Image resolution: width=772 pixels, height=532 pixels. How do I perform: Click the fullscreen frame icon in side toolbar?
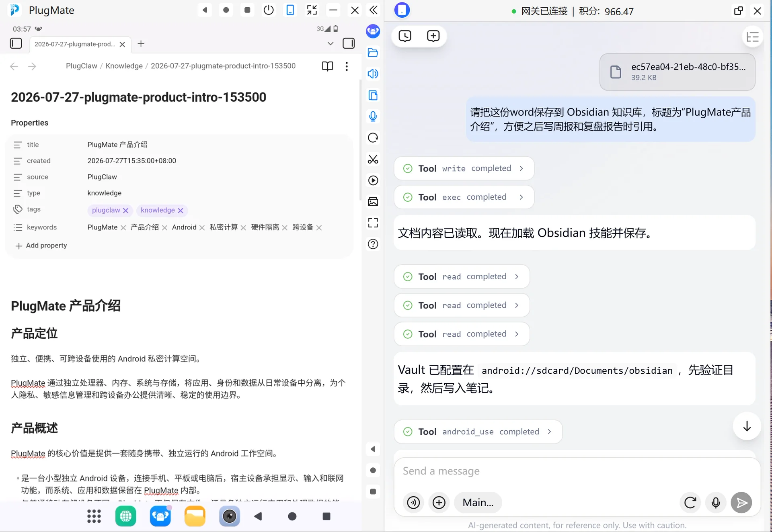pyautogui.click(x=373, y=223)
